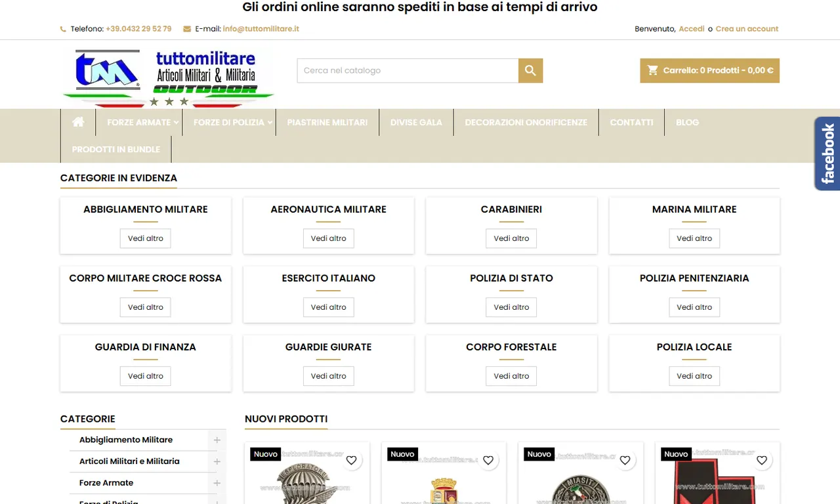Click Vedi altro under Polizia Penitenziaria
This screenshot has height=504, width=840.
coord(694,307)
